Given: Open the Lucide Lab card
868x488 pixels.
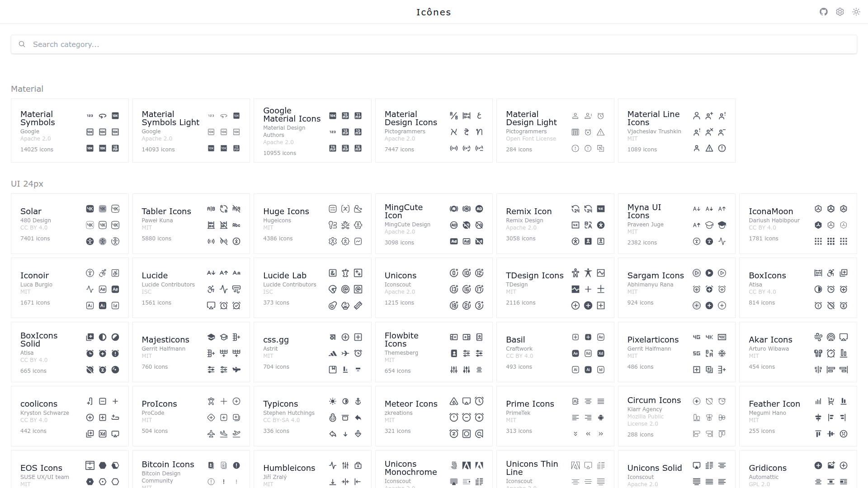Looking at the screenshot, I should [312, 288].
